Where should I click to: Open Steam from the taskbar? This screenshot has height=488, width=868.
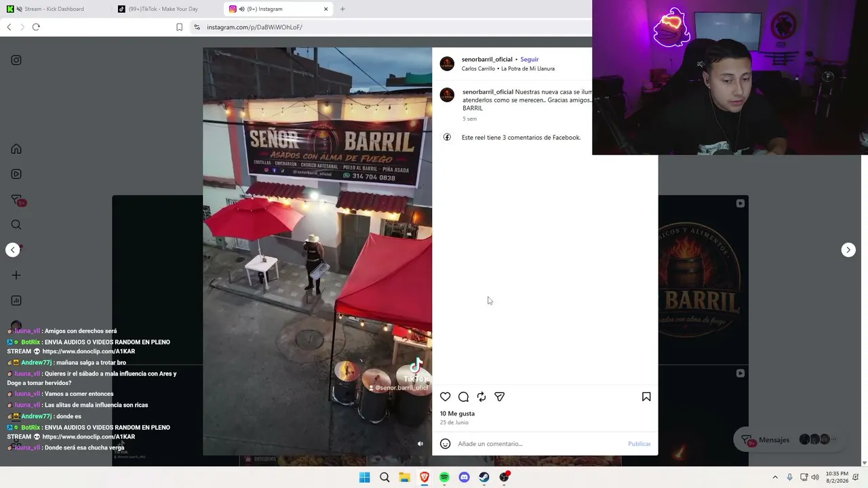point(484,477)
